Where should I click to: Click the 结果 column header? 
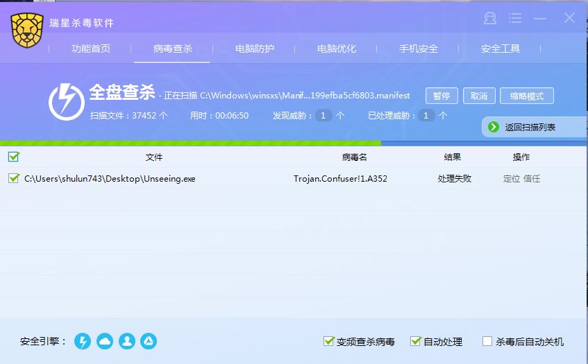click(x=452, y=157)
